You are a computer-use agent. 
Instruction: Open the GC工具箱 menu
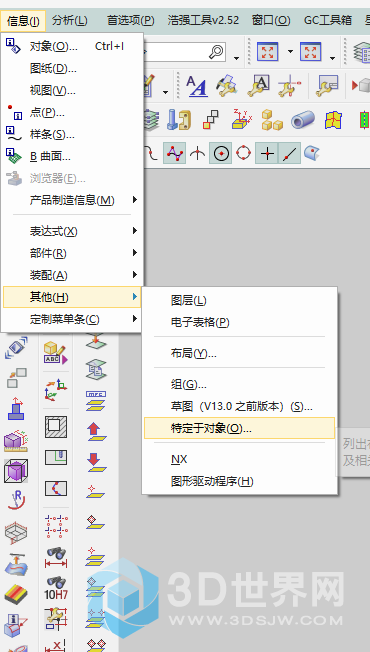pos(328,20)
